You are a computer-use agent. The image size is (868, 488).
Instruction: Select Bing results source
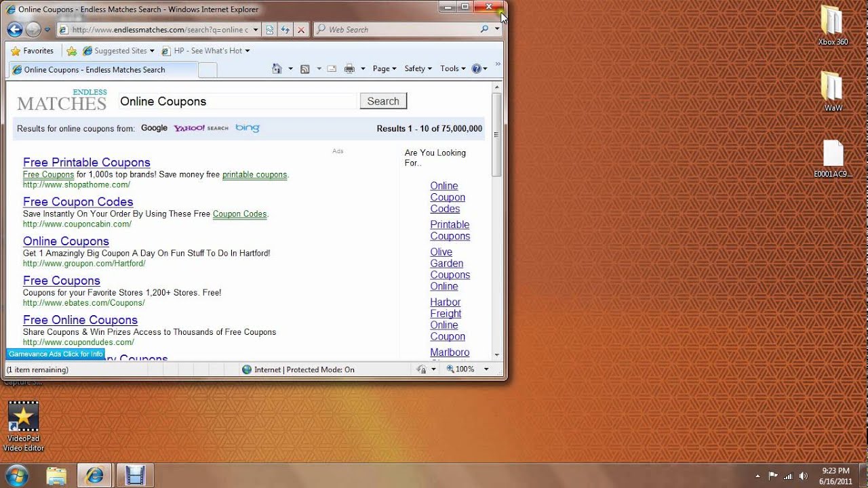[x=248, y=128]
